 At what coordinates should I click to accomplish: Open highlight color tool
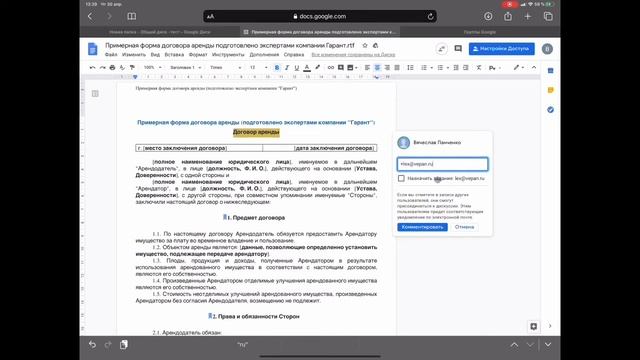tap(317, 67)
